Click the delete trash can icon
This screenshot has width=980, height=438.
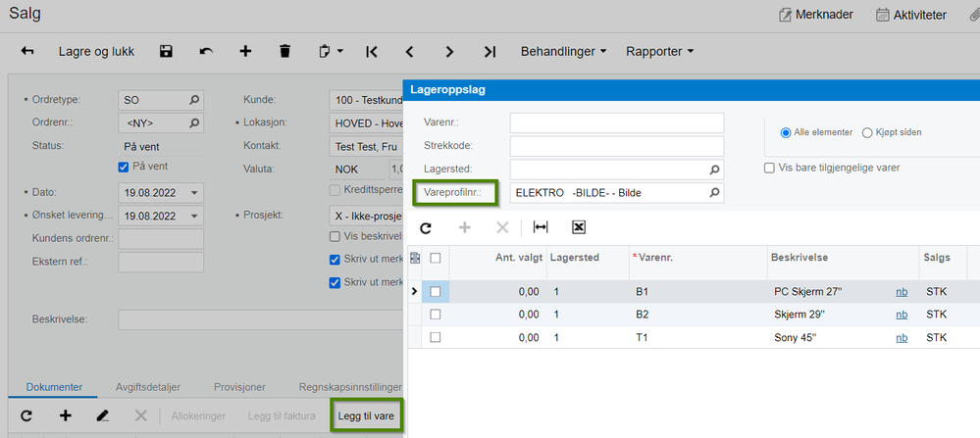coord(285,52)
